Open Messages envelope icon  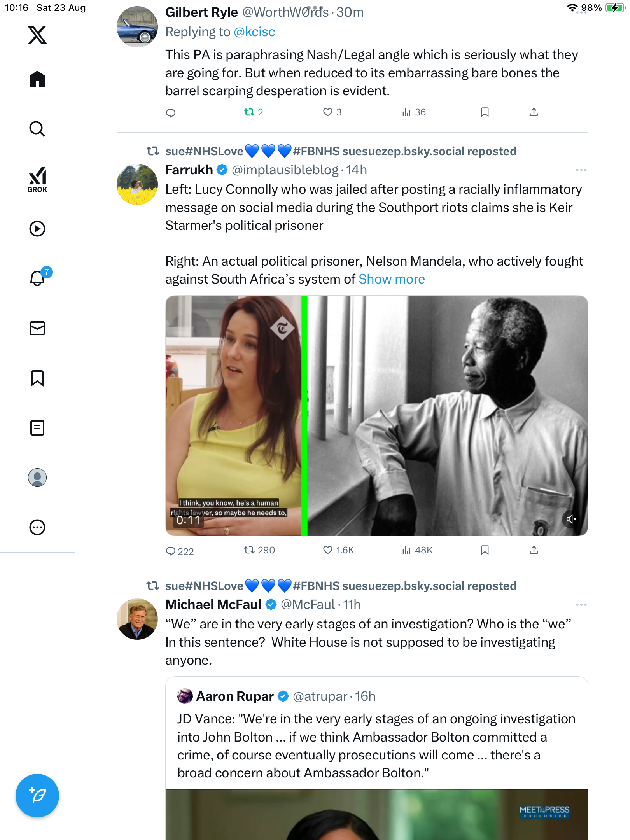tap(37, 328)
